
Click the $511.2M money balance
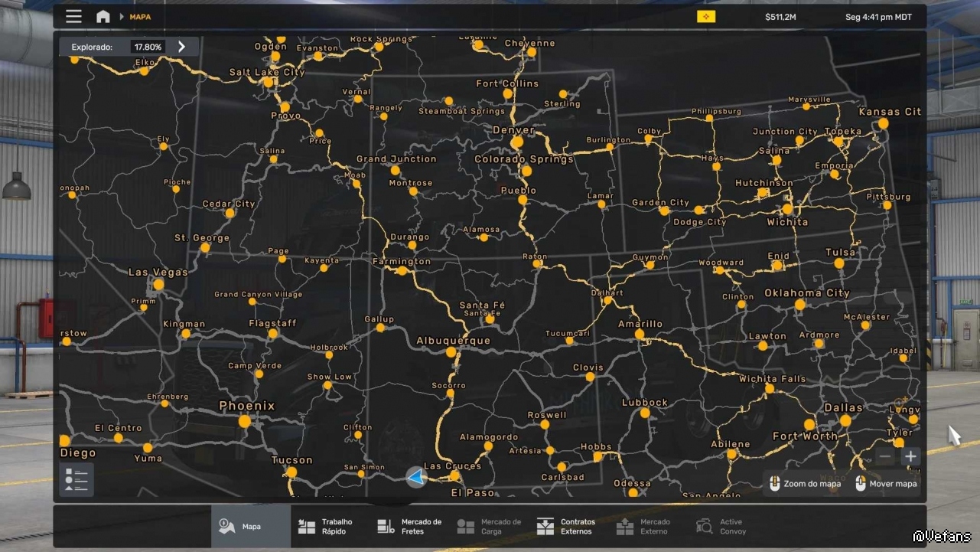tap(780, 17)
